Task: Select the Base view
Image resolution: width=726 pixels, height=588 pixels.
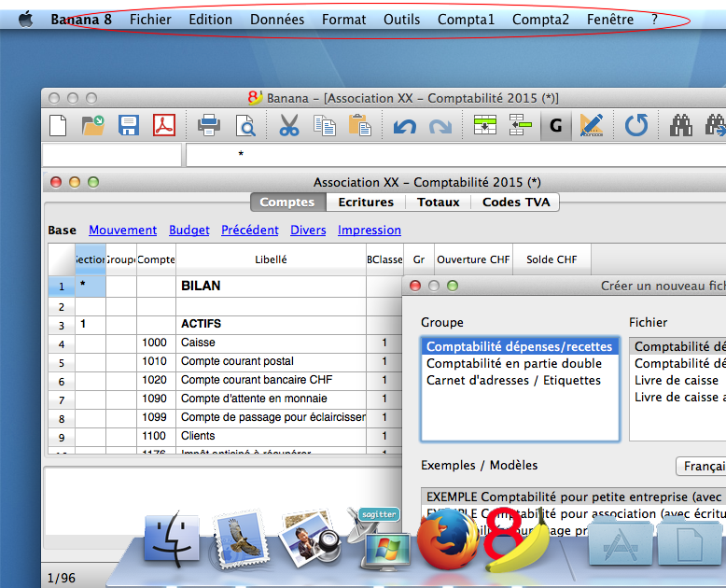Action: (62, 231)
